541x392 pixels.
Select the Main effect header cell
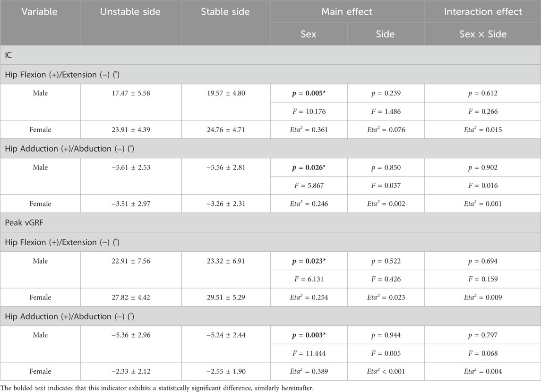tap(347, 11)
